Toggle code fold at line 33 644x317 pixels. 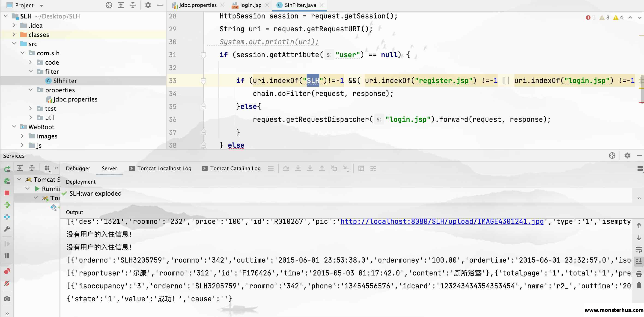click(x=203, y=81)
